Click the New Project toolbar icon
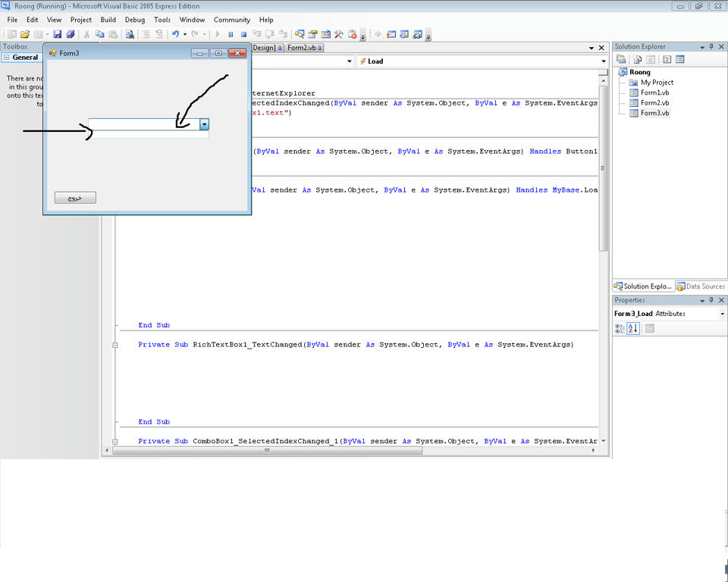This screenshot has width=728, height=582. (x=12, y=34)
